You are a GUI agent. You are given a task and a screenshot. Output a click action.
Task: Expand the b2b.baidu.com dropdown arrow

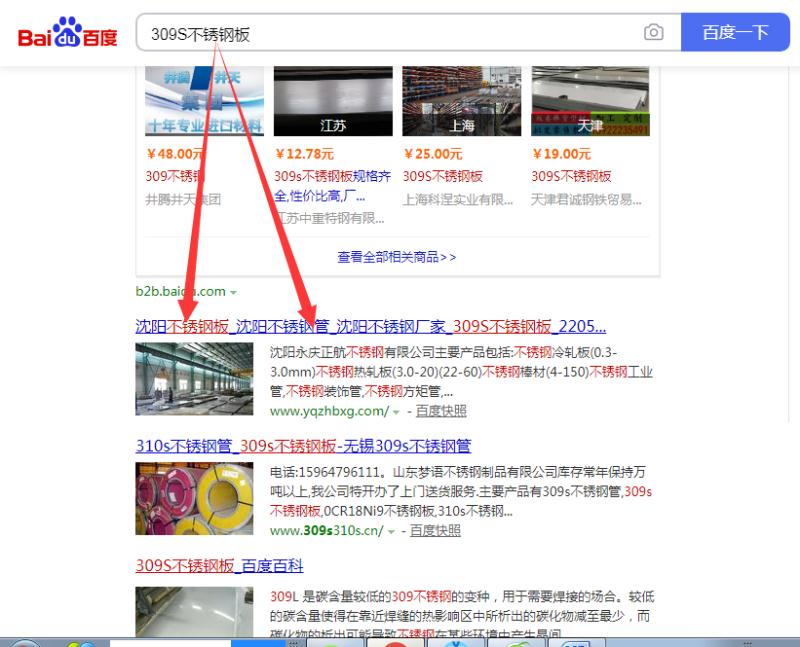coord(233,292)
